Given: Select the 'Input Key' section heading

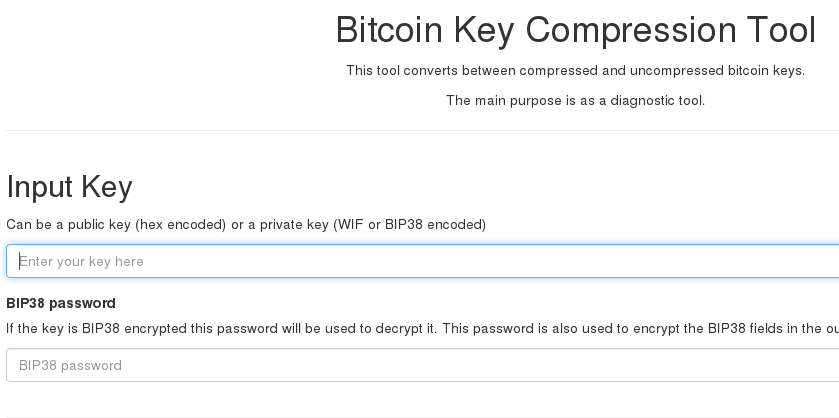Looking at the screenshot, I should click(x=69, y=187).
